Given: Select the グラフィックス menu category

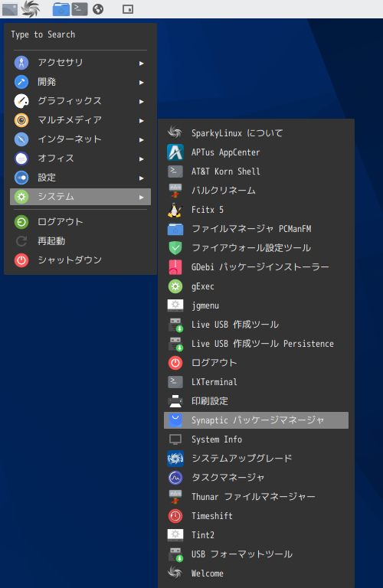Looking at the screenshot, I should [x=80, y=101].
